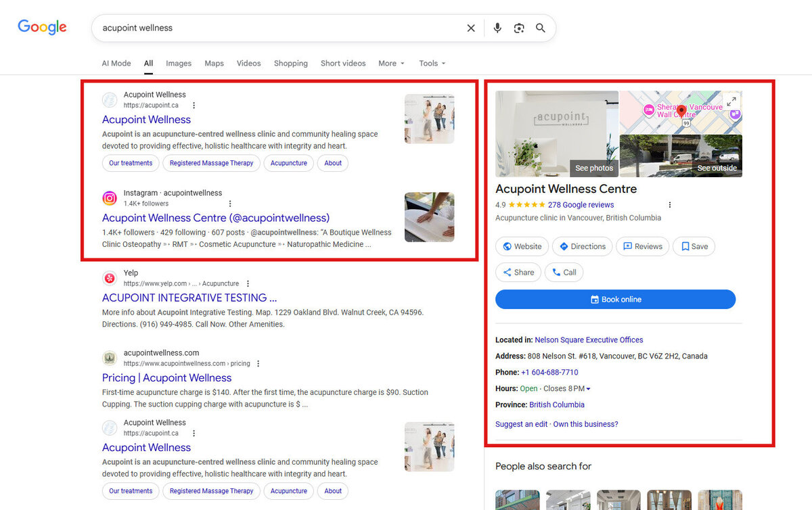
Task: Expand the More search filters dropdown
Action: (391, 64)
